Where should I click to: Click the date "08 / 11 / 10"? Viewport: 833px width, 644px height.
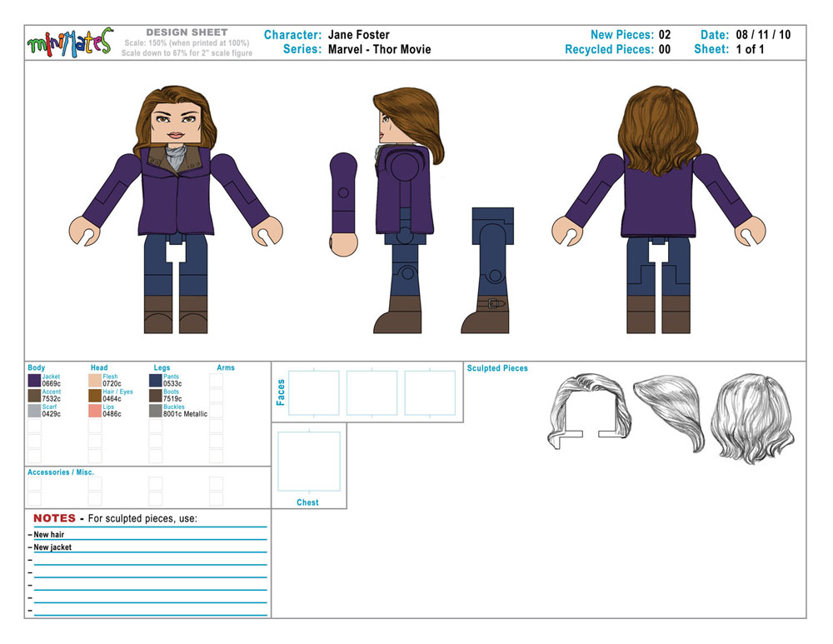(x=763, y=35)
